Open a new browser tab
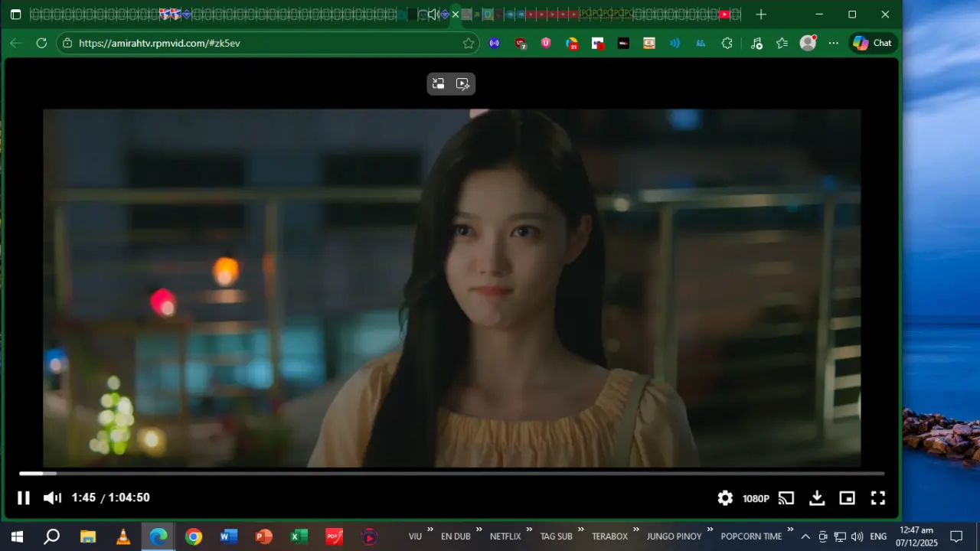Viewport: 980px width, 551px height. click(x=761, y=15)
